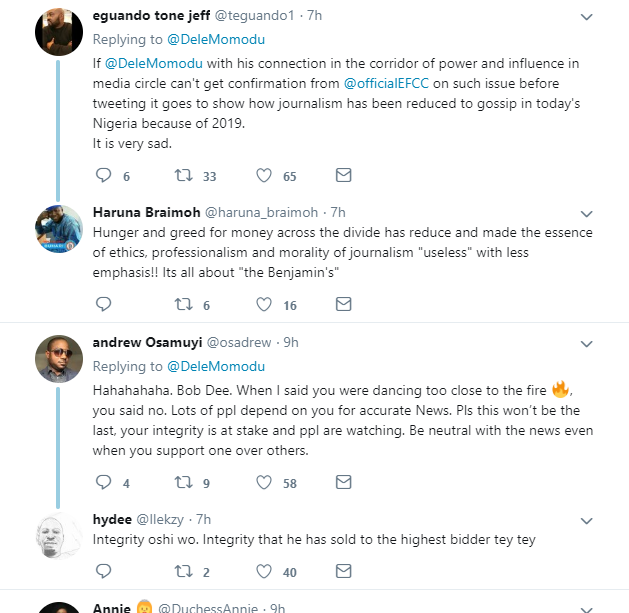Send eguando tone jeff's tweet via message
Image resolution: width=629 pixels, height=613 pixels.
click(x=343, y=176)
